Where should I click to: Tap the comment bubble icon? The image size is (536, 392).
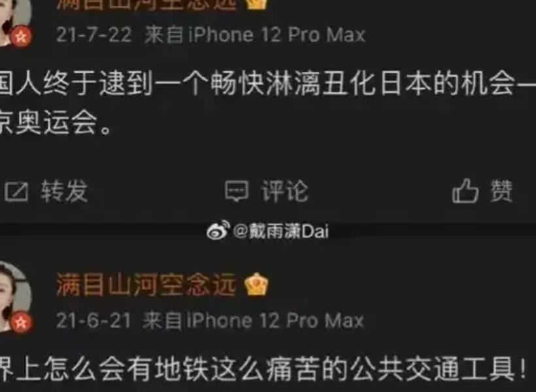click(236, 191)
